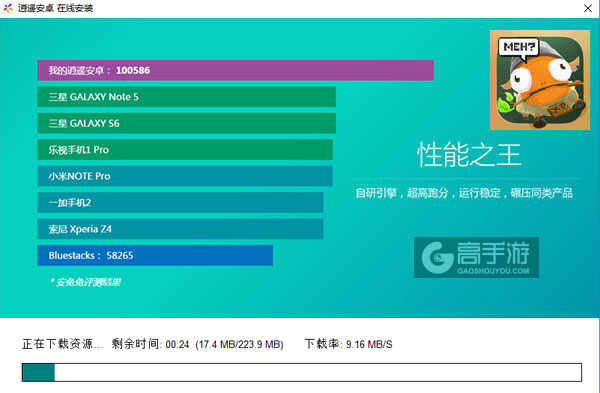Click the download progress bar

coord(302,372)
